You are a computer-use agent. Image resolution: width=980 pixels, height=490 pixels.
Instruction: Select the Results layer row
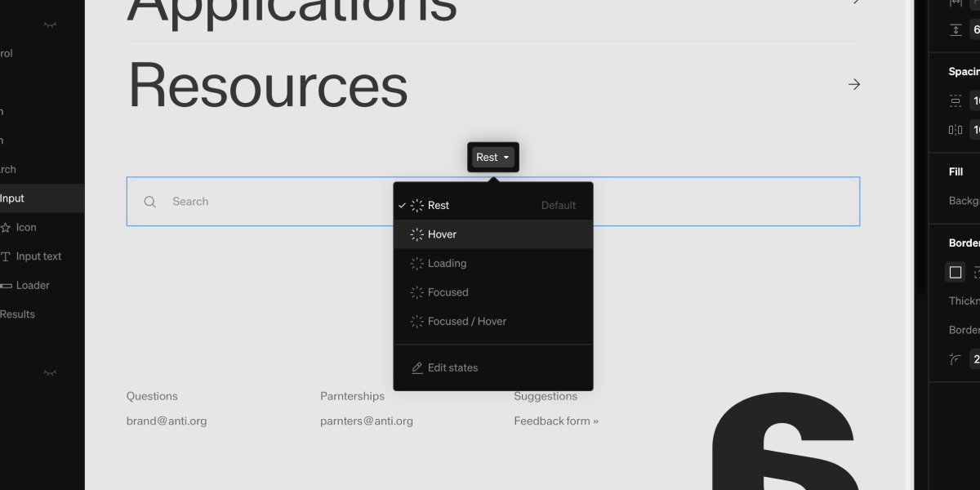(x=42, y=314)
